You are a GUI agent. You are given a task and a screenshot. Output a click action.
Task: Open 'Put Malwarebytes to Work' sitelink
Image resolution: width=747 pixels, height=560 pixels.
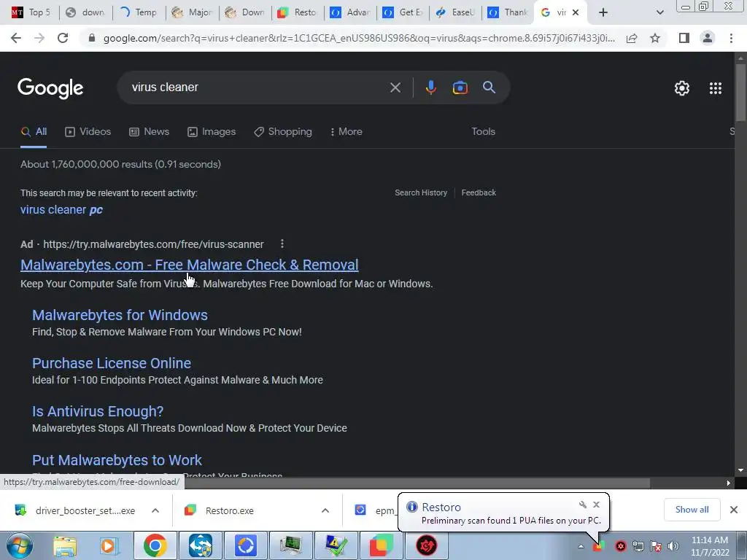(x=117, y=460)
